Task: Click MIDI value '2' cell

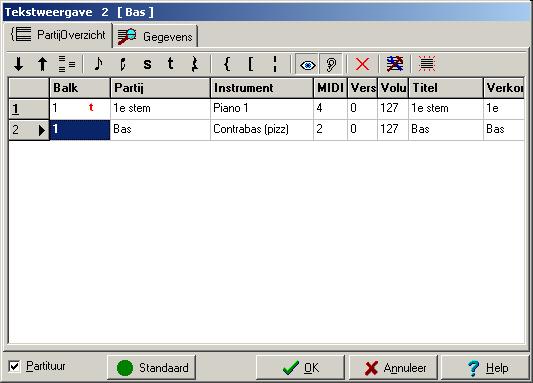Action: coord(330,130)
